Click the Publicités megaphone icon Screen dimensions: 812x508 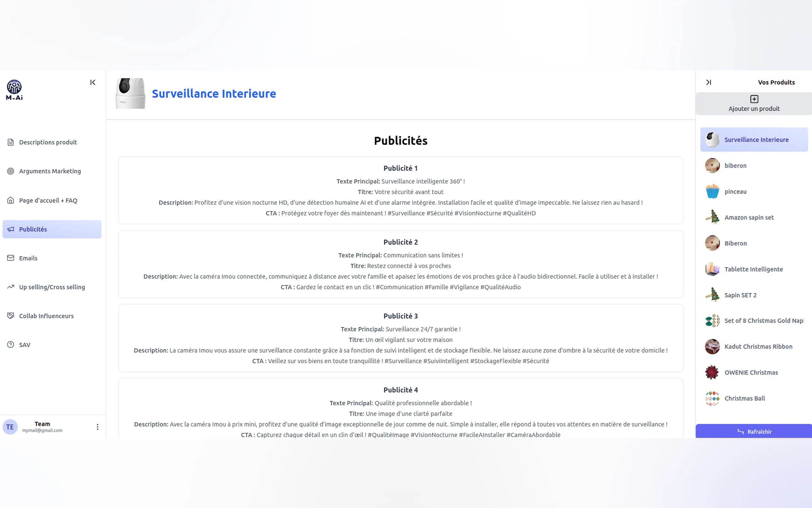tap(11, 229)
